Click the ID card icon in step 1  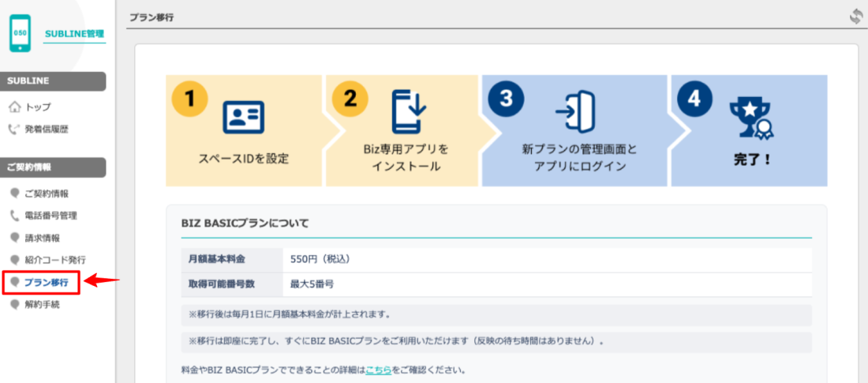(243, 117)
